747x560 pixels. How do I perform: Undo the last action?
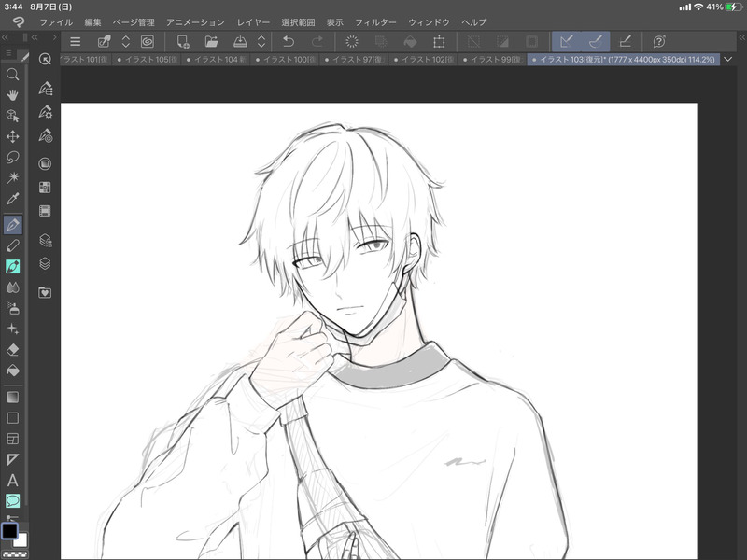pos(289,42)
